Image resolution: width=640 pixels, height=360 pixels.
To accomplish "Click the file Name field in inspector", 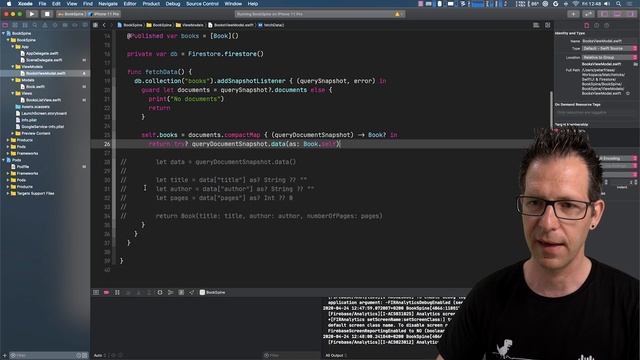I will tap(609, 41).
